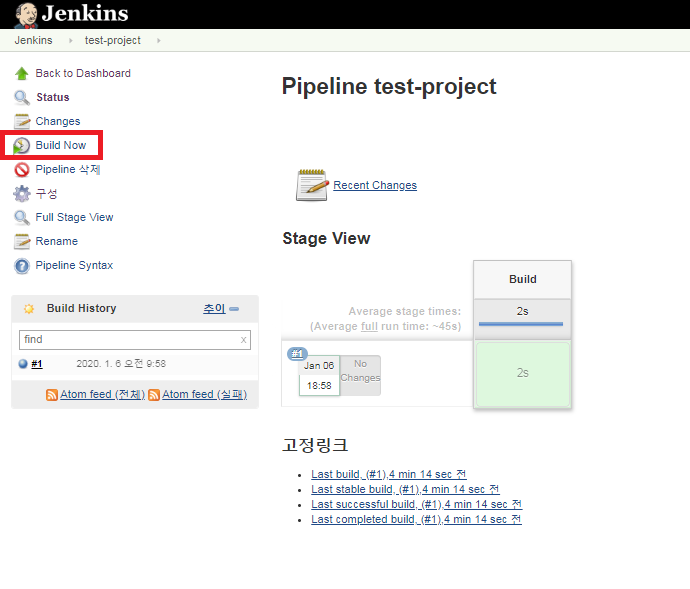
Task: Click the Jenkins title text in header
Action: coord(85,13)
